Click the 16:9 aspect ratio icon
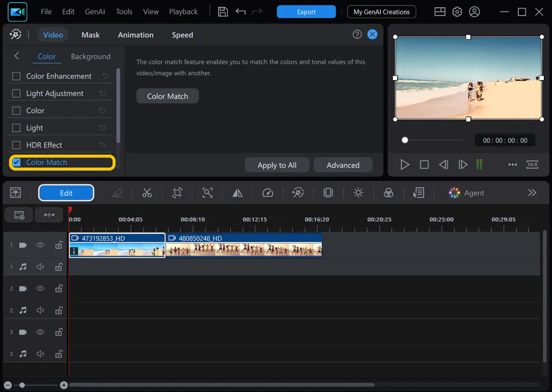The height and width of the screenshot is (392, 552). [532, 165]
